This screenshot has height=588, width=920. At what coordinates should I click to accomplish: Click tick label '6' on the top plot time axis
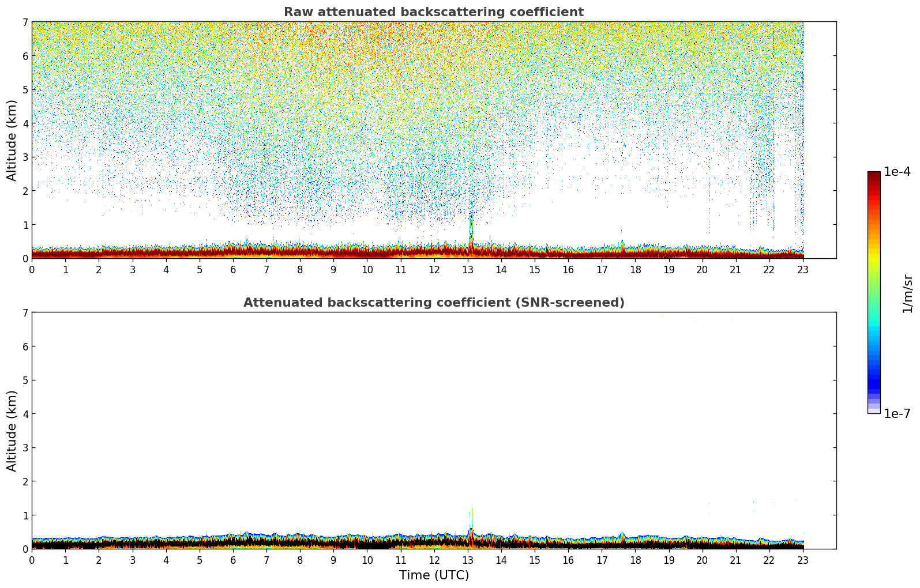(x=233, y=269)
